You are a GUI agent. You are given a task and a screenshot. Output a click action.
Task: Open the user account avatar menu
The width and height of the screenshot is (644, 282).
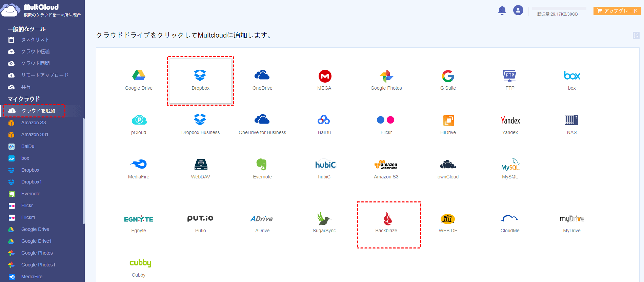(x=518, y=10)
